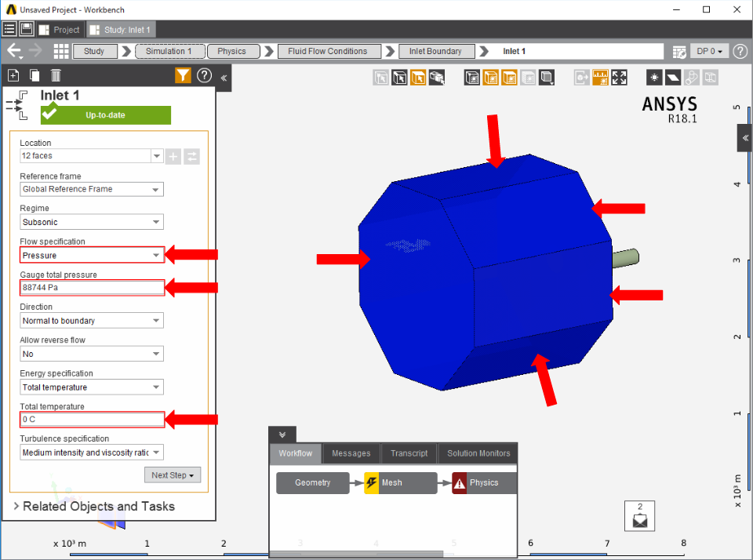Add a new object with the plus page icon
Image resolution: width=753 pixels, height=560 pixels.
click(x=13, y=75)
